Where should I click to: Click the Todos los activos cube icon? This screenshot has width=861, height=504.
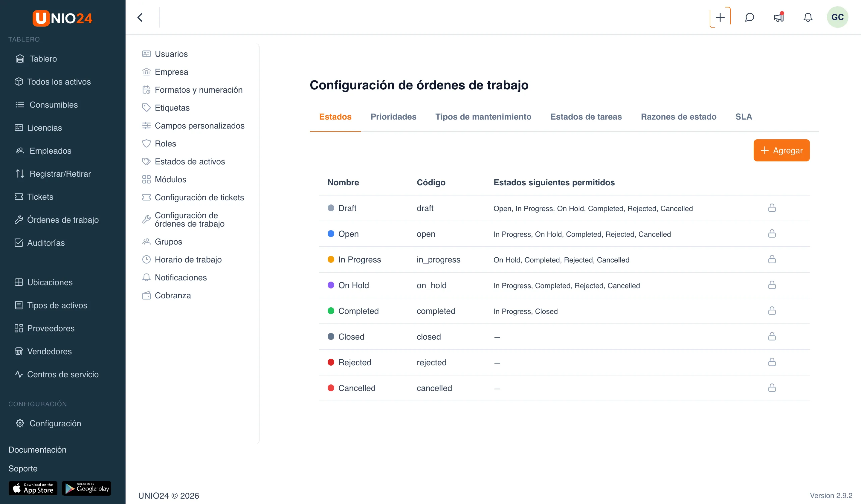point(19,82)
